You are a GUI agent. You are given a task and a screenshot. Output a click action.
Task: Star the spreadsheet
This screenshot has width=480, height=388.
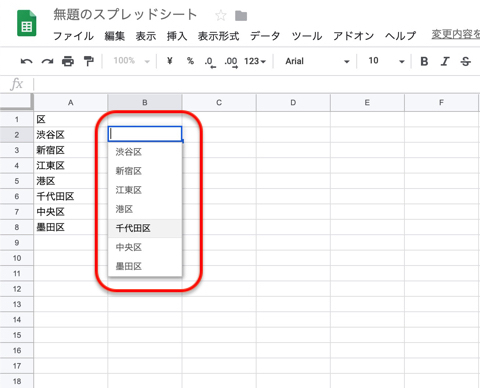(220, 15)
